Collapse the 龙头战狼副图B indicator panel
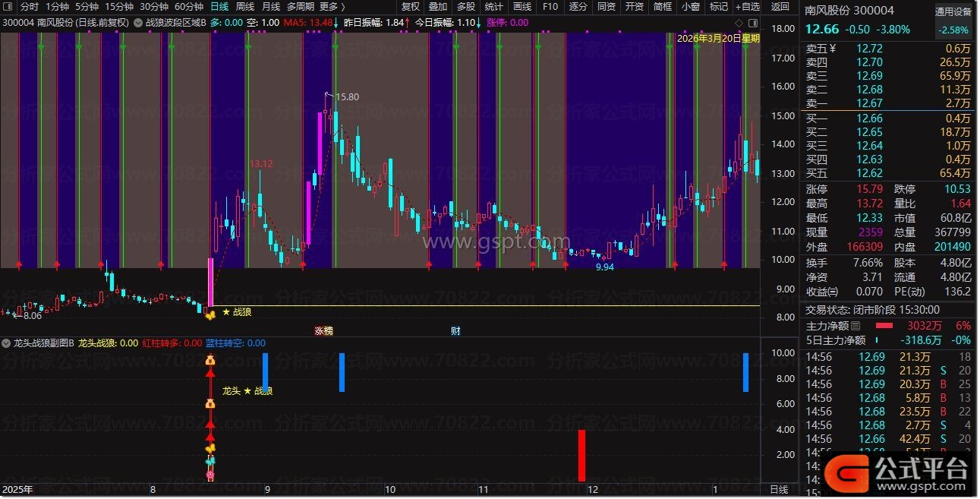Viewport: 980px width, 499px height. [7, 343]
